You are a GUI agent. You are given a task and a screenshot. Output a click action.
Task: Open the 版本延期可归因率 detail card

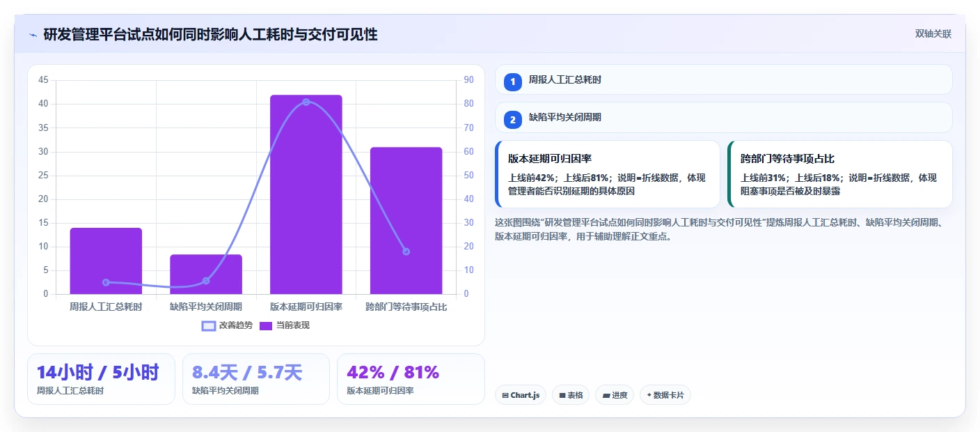point(607,174)
